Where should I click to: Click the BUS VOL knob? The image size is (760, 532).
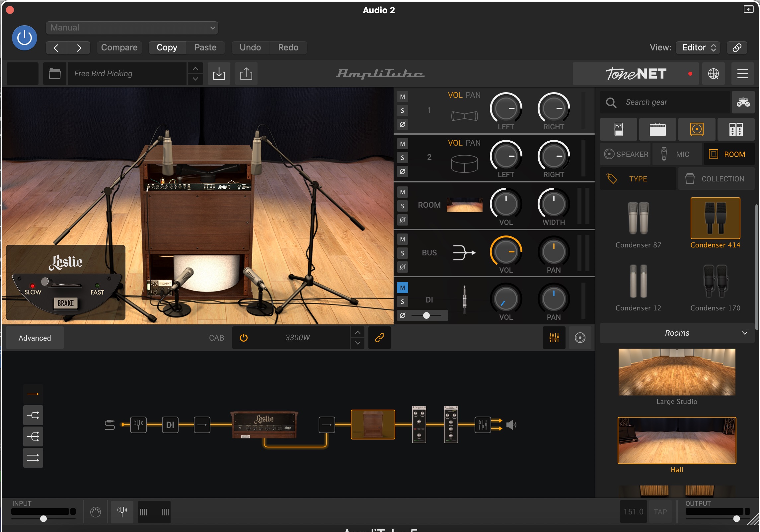coord(506,252)
